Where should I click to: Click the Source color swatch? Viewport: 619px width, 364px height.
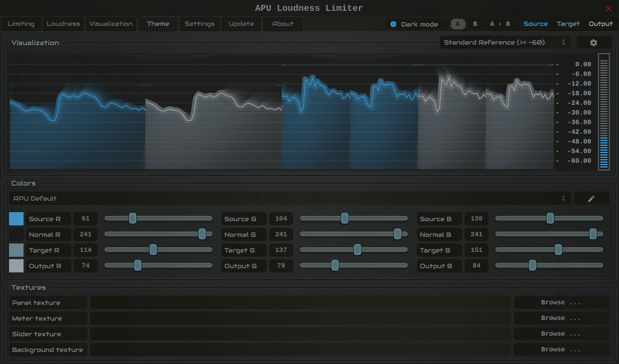point(16,219)
